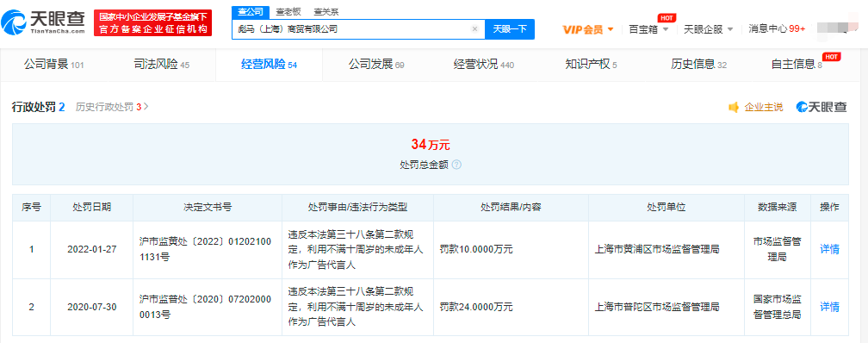This screenshot has height=343, width=868.
Task: Click the 行政处罚 2 section heading
Action: click(39, 107)
